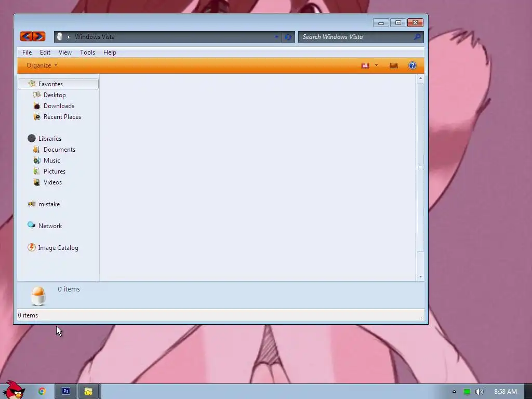Click the scrollbar down arrow
Screen dimensions: 532x399
coord(420,276)
